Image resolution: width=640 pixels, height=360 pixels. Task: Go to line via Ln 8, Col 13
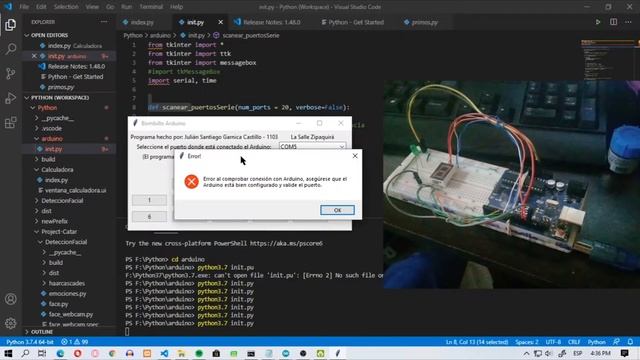(477, 342)
